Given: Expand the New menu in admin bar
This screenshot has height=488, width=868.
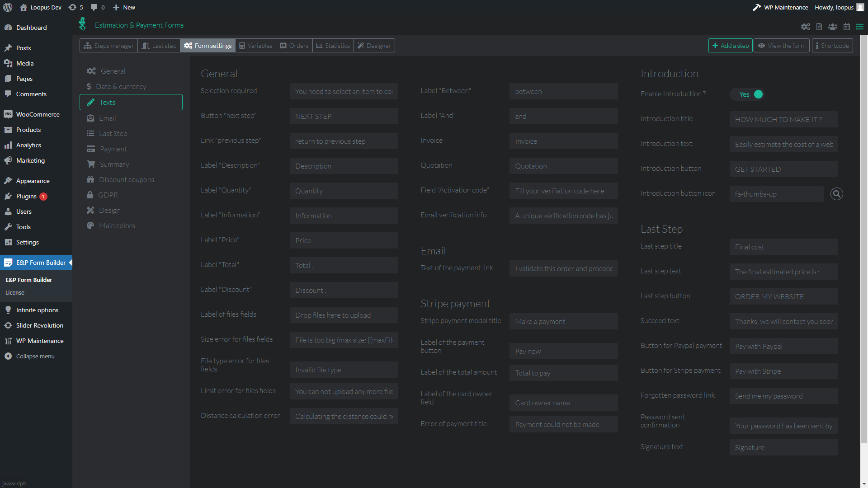Looking at the screenshot, I should 124,7.
